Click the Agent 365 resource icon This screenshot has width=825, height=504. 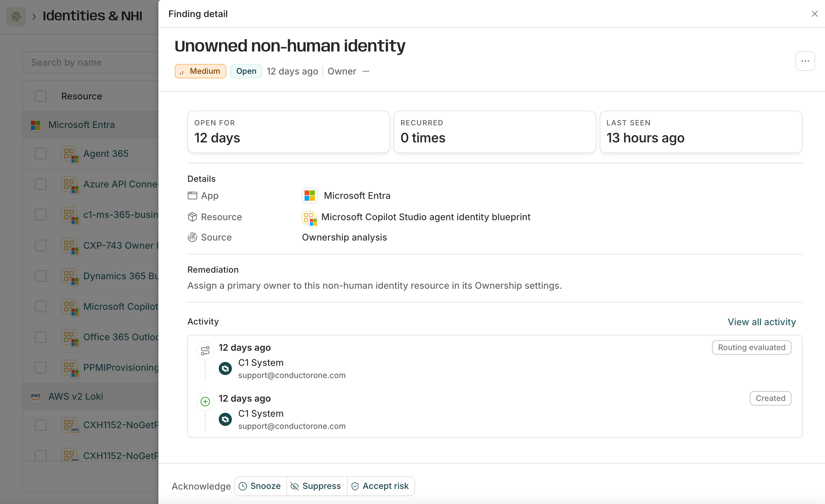coord(70,154)
